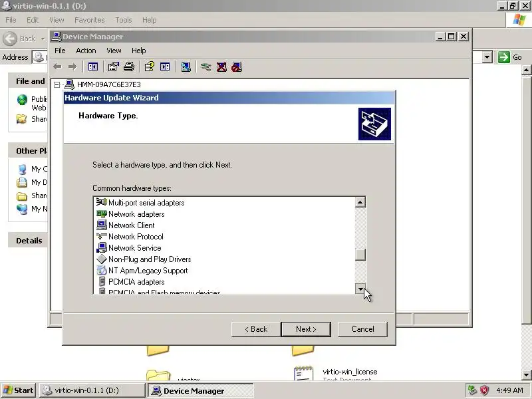Open Properties icon in Device Manager toolbar
Viewport: 532px width, 399px height.
click(x=113, y=67)
